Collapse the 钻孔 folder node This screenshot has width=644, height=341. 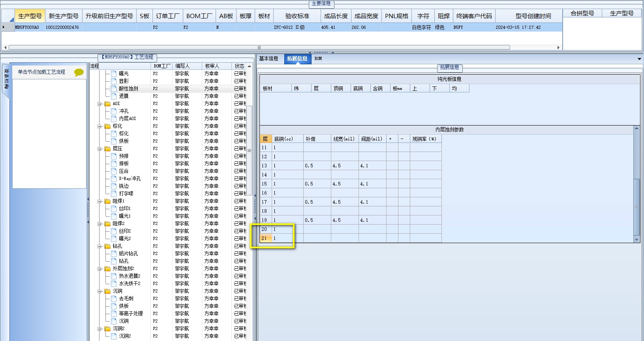100,246
